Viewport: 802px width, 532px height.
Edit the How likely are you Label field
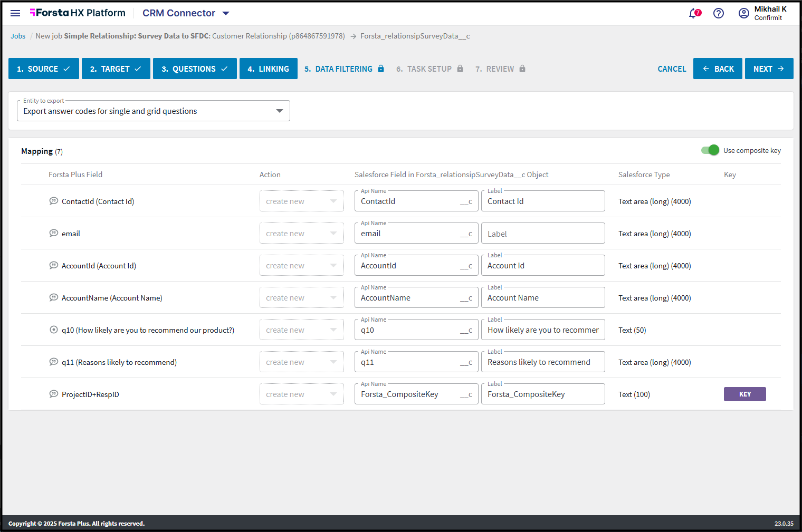(x=543, y=330)
